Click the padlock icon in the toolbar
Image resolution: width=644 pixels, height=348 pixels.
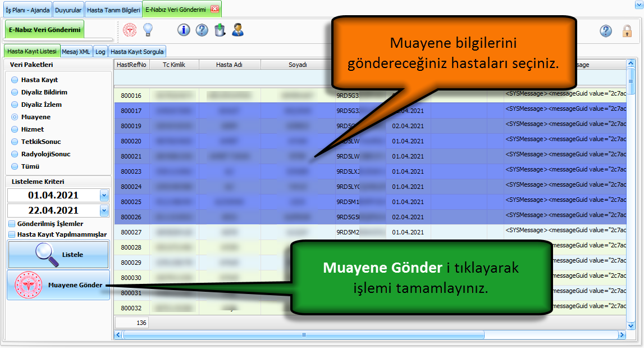627,31
